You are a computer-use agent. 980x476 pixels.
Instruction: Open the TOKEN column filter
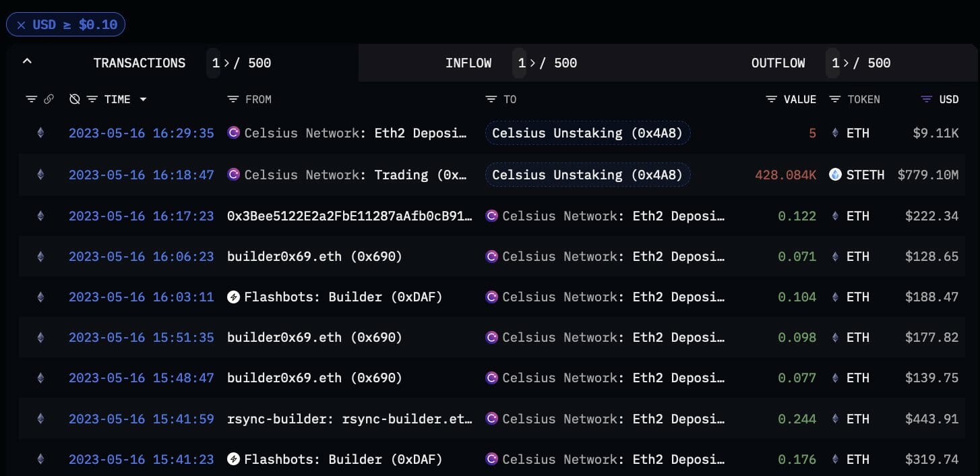pos(835,99)
